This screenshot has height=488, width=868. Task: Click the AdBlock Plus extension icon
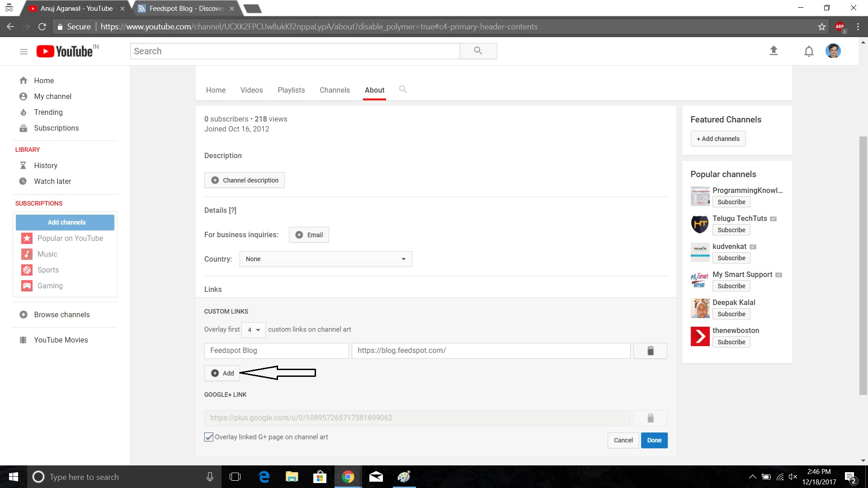point(840,27)
